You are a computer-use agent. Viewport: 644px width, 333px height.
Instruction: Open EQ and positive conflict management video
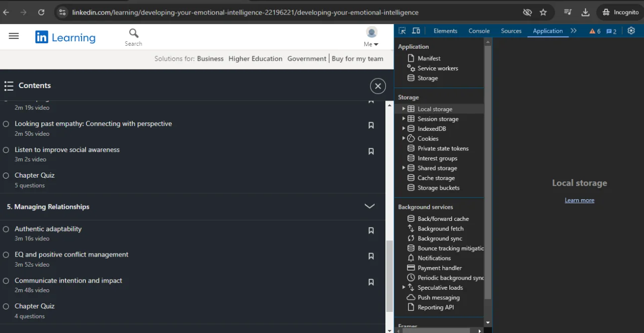point(71,255)
